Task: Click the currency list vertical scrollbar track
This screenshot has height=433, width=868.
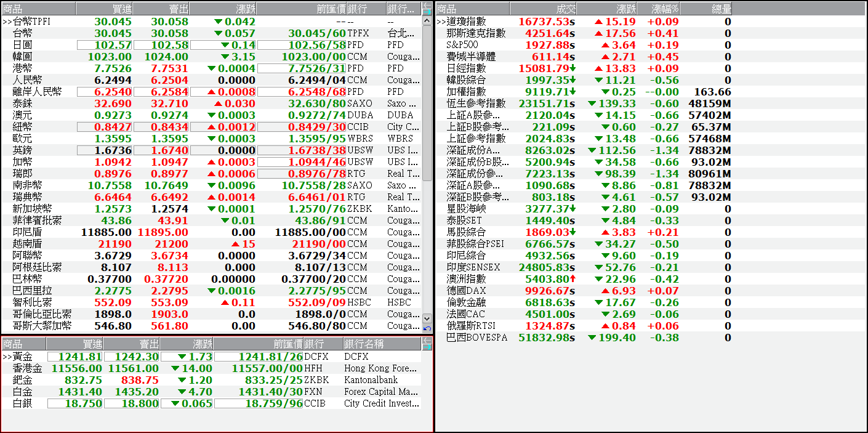Action: point(428,169)
